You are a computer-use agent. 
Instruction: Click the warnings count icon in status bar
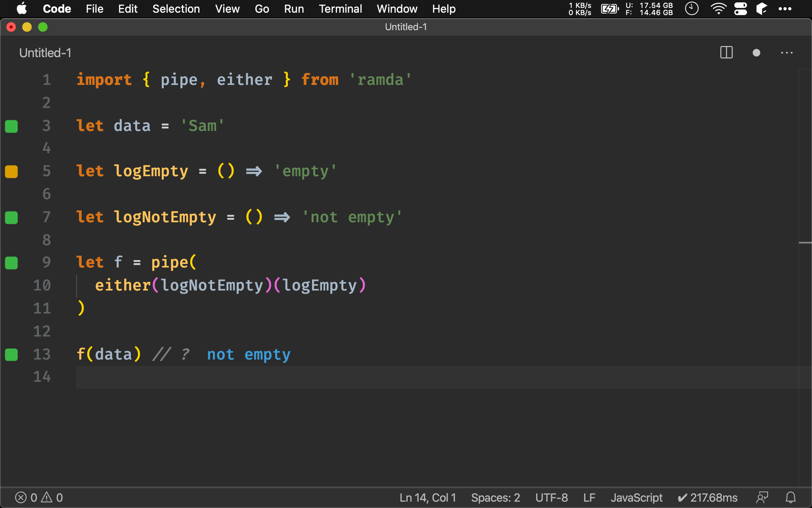coord(47,497)
